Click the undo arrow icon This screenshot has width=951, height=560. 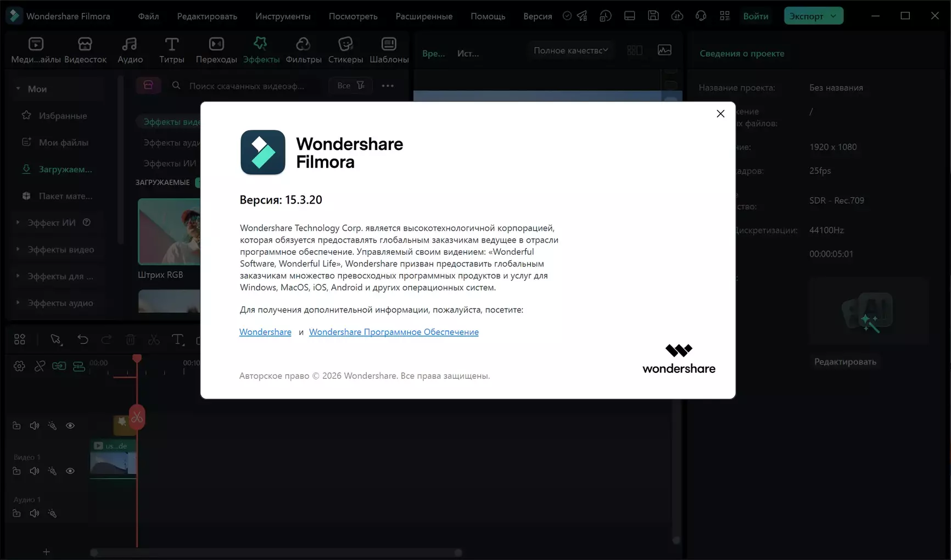(82, 339)
